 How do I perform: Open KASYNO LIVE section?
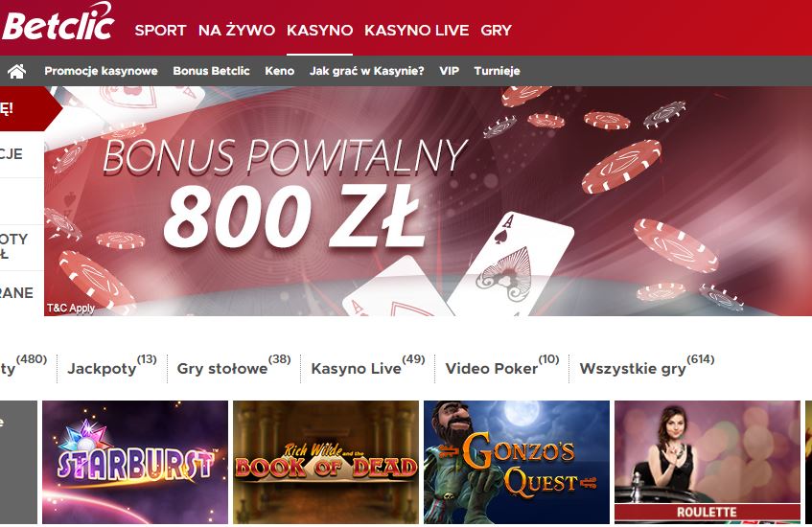pyautogui.click(x=416, y=31)
